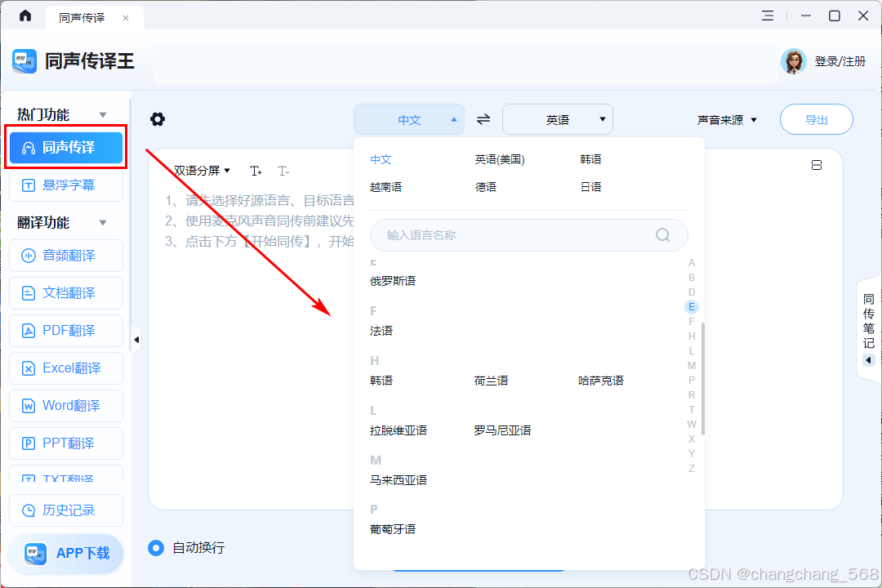Open the 中文 source language dropdown
Viewport: 882px width, 588px height.
click(x=409, y=119)
